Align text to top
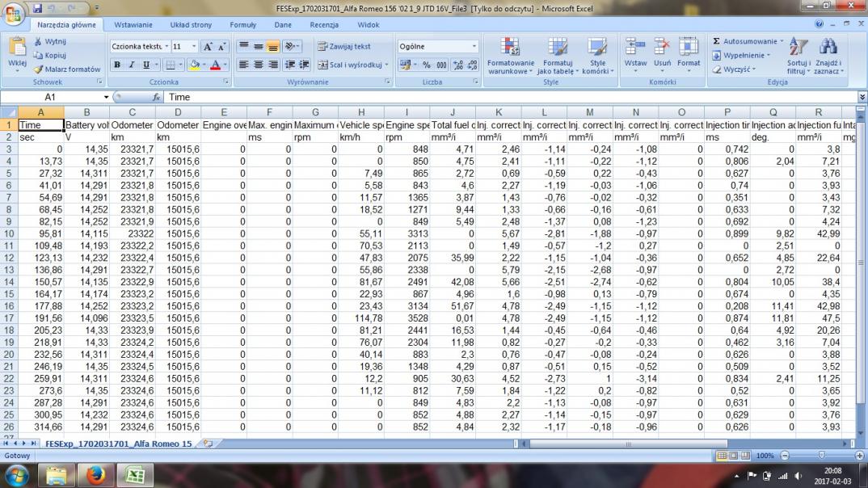 [243, 47]
